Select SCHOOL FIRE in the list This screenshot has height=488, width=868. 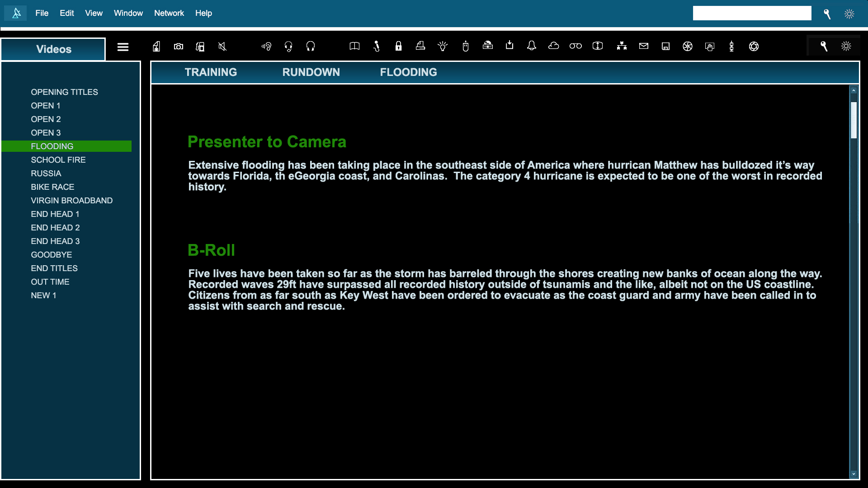tap(58, 160)
